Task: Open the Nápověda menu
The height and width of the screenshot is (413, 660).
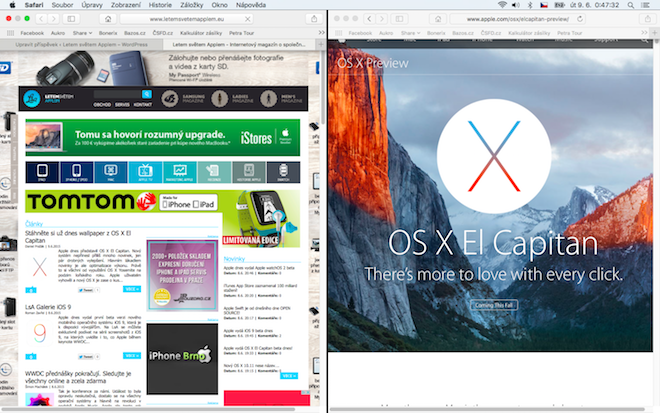Action: (250, 5)
